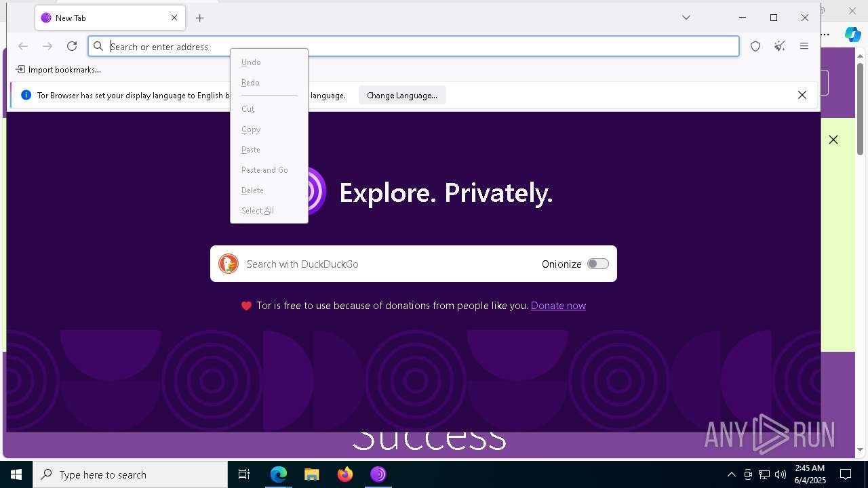Close the panel in the background window

click(833, 140)
